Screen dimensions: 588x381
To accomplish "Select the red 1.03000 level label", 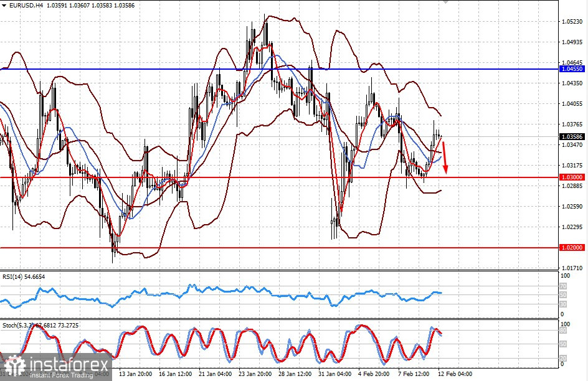I will pos(572,177).
